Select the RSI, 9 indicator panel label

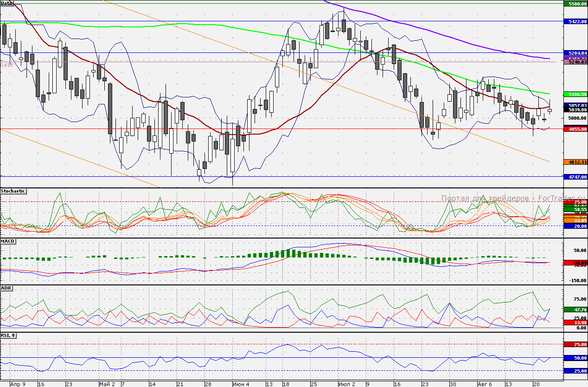click(x=8, y=335)
